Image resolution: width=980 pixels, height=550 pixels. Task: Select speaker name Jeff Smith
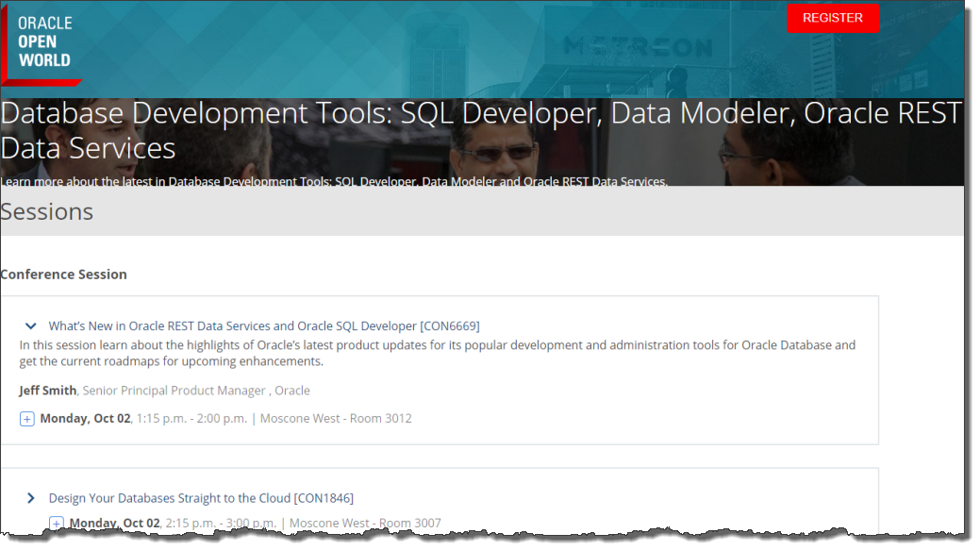tap(47, 390)
